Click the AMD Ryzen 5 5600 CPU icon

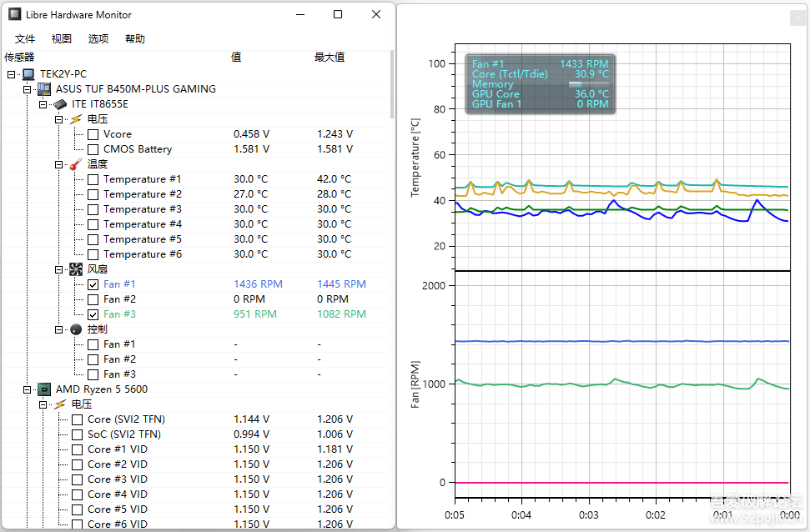43,389
